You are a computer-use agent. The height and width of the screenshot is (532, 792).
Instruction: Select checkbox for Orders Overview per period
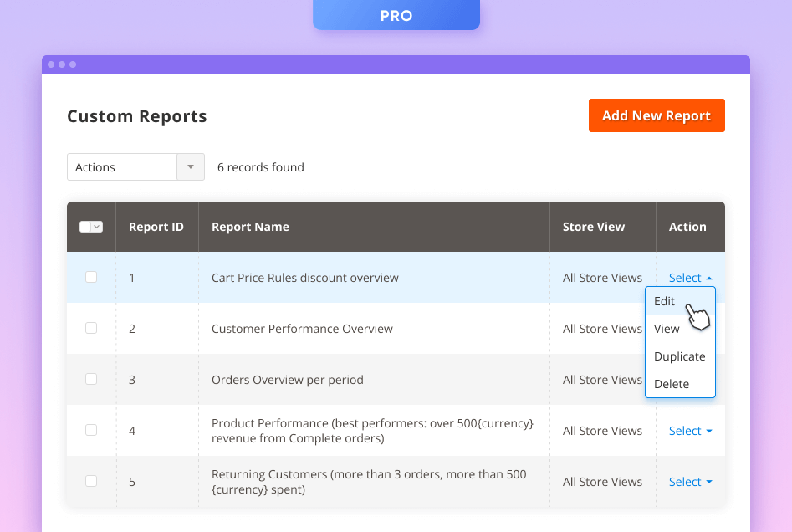91,379
